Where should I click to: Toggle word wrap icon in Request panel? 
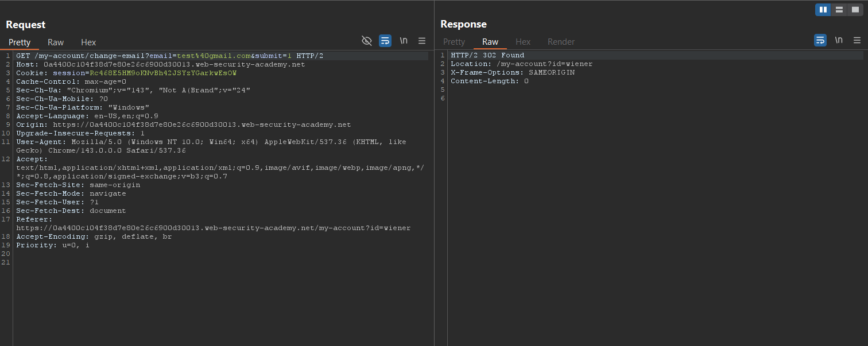(385, 40)
